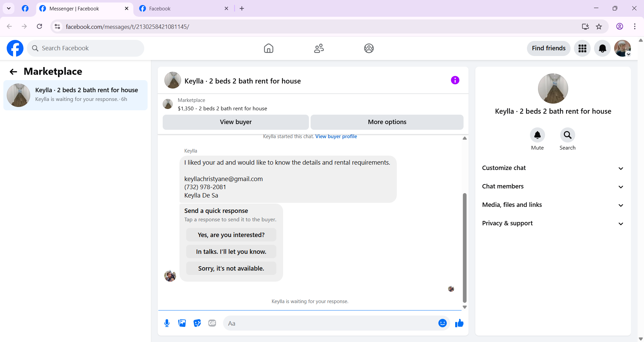Expand the Customize chat section
The image size is (644, 342).
pyautogui.click(x=553, y=168)
